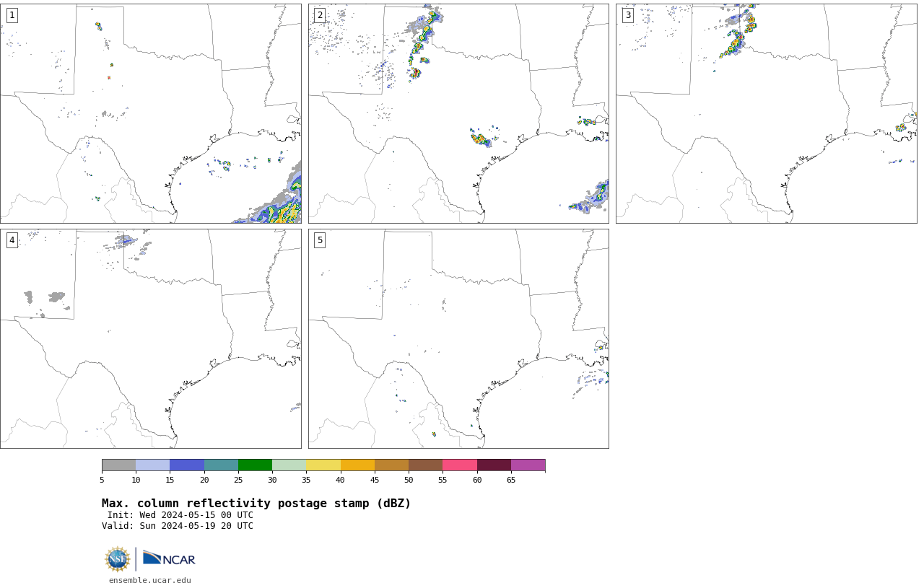Select the orange 40-45 dBZ swatch

[x=357, y=465]
